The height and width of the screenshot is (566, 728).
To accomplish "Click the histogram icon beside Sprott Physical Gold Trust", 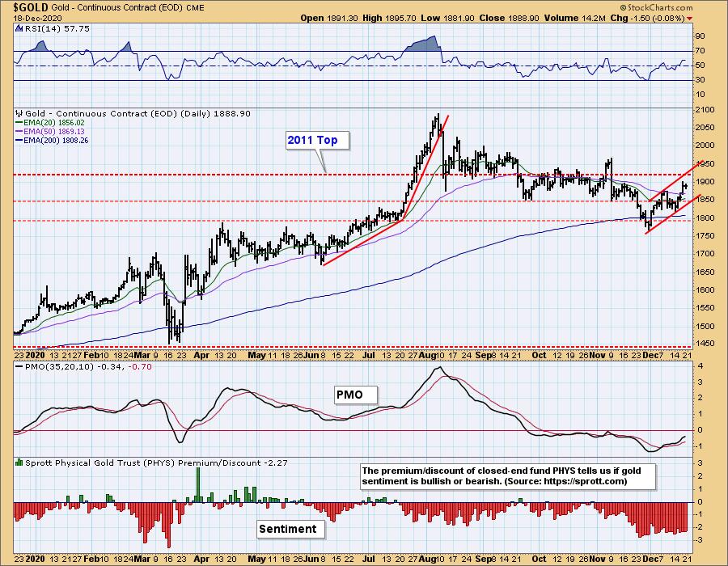I will pyautogui.click(x=19, y=463).
